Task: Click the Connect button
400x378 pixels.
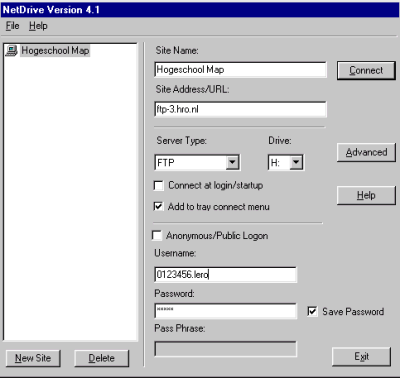Action: 366,70
